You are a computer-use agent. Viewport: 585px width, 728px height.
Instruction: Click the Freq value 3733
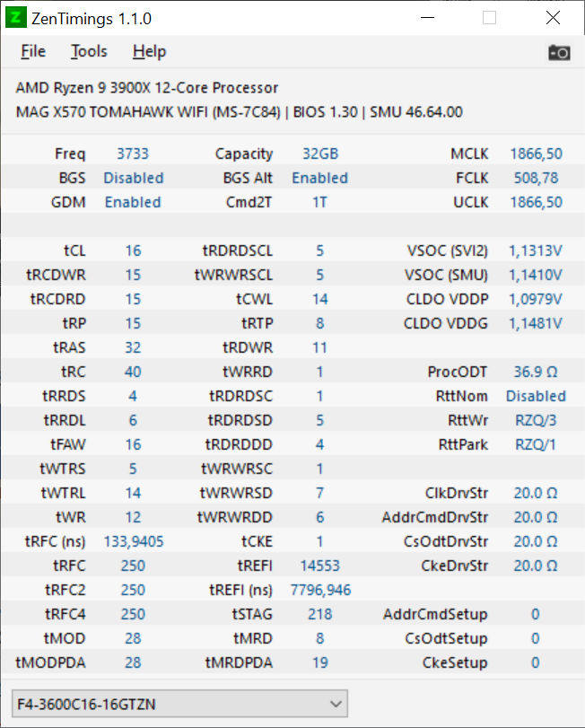coord(133,153)
